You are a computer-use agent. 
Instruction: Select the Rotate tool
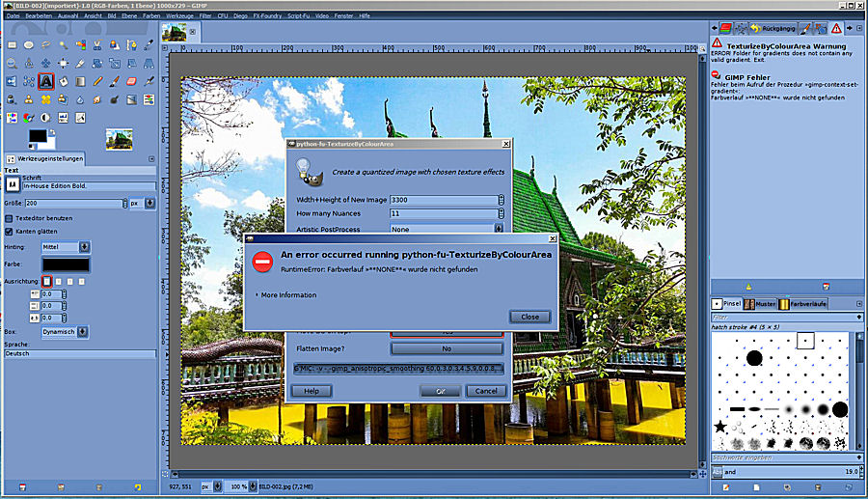tap(97, 63)
